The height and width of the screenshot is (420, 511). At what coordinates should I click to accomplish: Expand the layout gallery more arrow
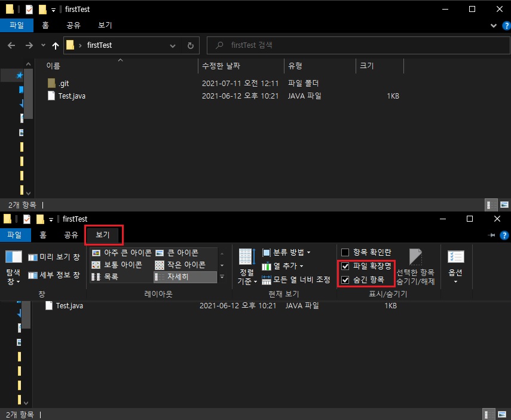pyautogui.click(x=222, y=277)
